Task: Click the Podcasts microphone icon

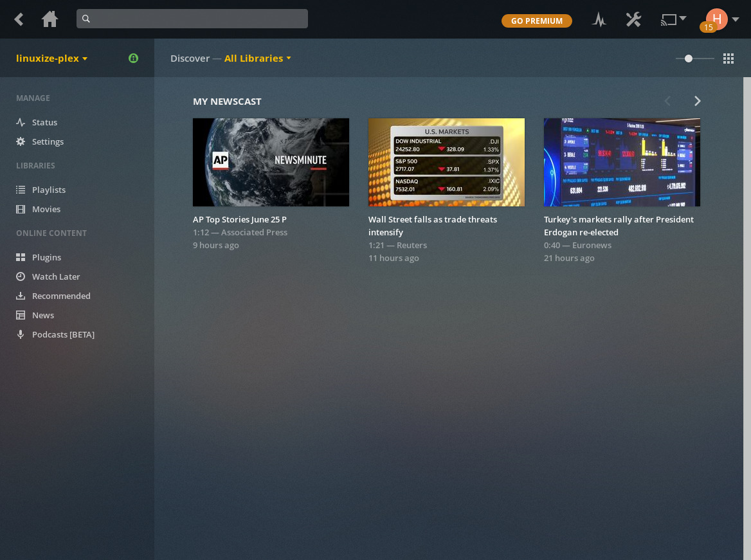Action: coord(21,334)
